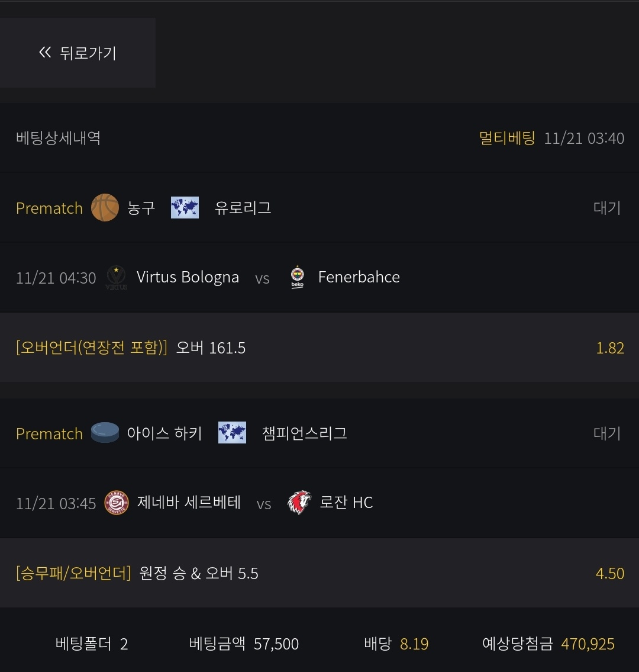Viewport: 639px width, 672px height.
Task: Click the 4.50 odds value
Action: click(x=610, y=573)
